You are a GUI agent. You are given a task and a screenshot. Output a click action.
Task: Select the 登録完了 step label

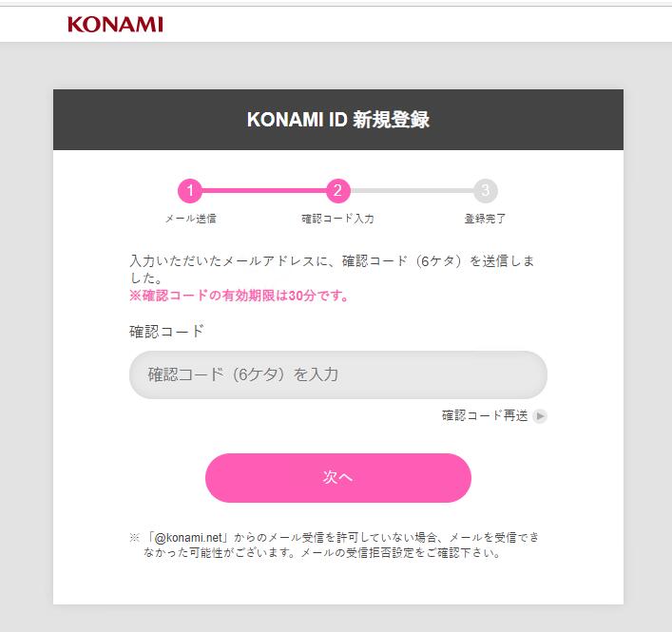485,219
